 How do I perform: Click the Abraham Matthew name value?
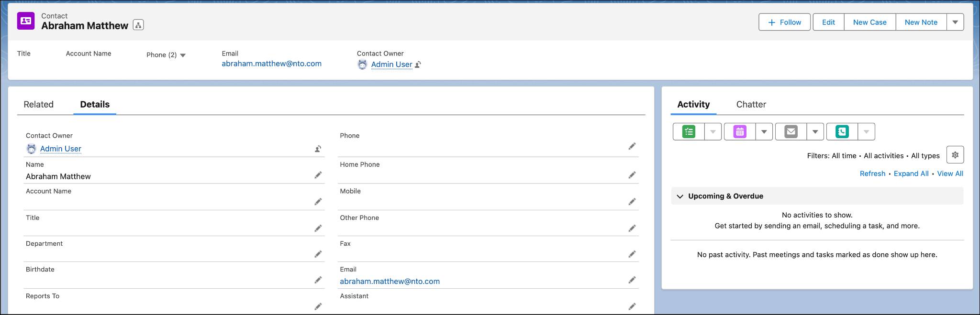[x=58, y=176]
